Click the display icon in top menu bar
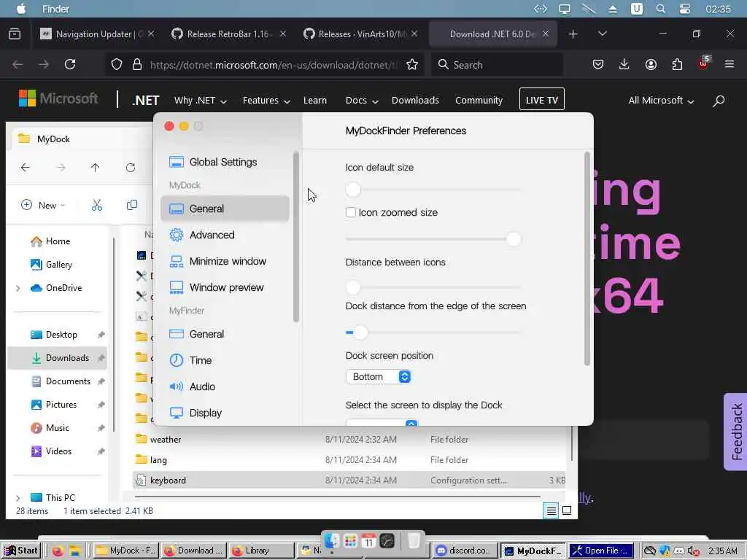 pyautogui.click(x=565, y=9)
